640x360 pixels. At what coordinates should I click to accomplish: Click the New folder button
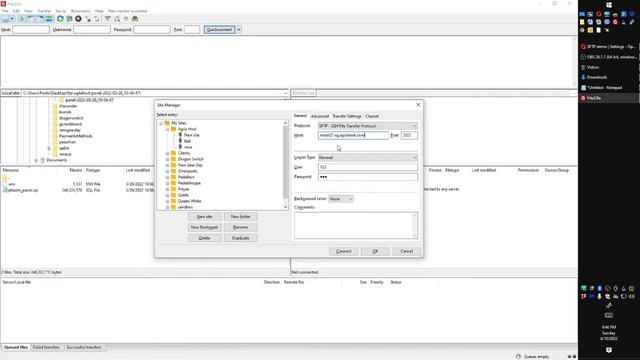coord(240,217)
